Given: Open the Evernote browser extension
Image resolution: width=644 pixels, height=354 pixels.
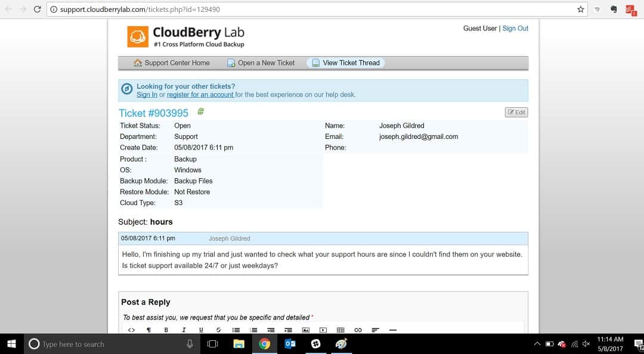Looking at the screenshot, I should pos(614,9).
